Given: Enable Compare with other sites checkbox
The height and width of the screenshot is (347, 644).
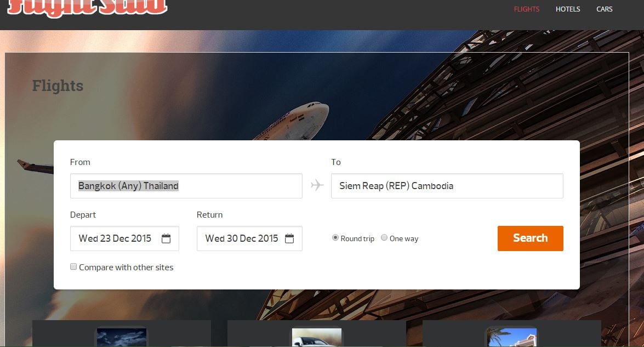Looking at the screenshot, I should tap(73, 267).
